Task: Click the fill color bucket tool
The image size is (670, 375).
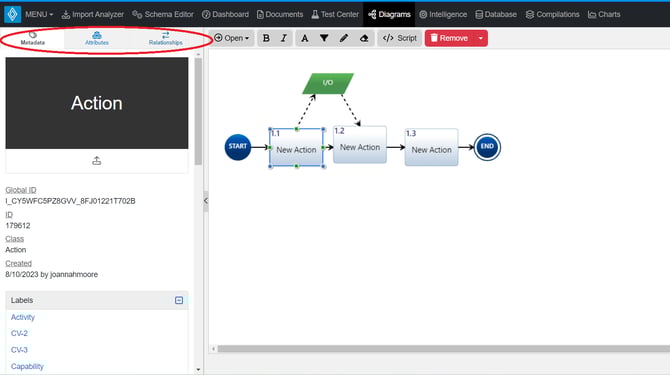Action: [x=324, y=38]
